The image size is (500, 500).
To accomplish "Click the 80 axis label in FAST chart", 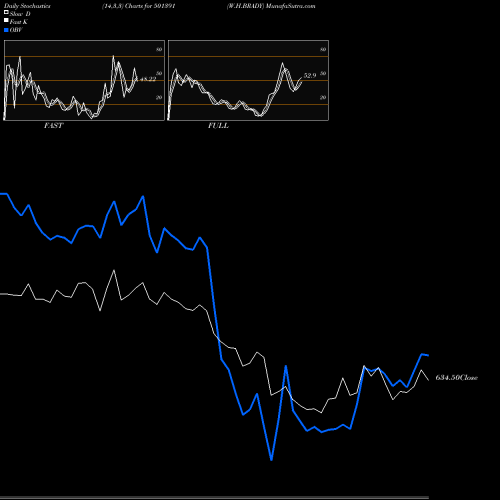I will pyautogui.click(x=159, y=49).
